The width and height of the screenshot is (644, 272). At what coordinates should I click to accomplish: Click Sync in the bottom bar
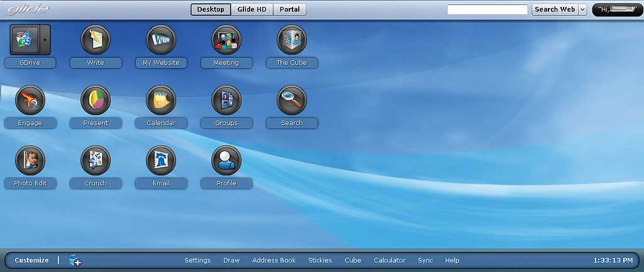(426, 260)
